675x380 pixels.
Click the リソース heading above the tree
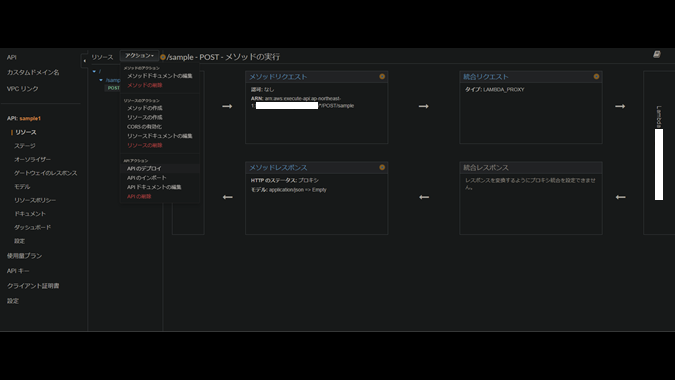pyautogui.click(x=102, y=57)
